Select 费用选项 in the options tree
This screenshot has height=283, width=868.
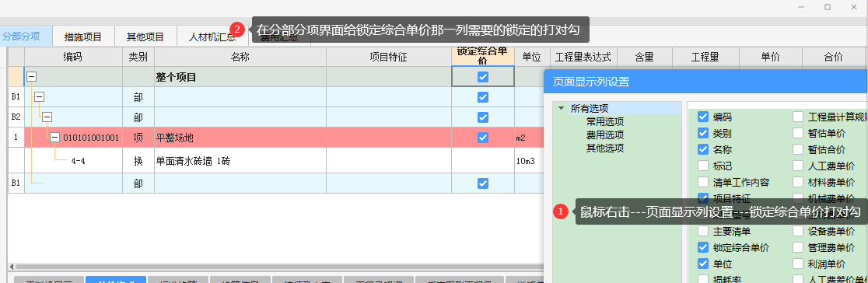click(x=605, y=135)
